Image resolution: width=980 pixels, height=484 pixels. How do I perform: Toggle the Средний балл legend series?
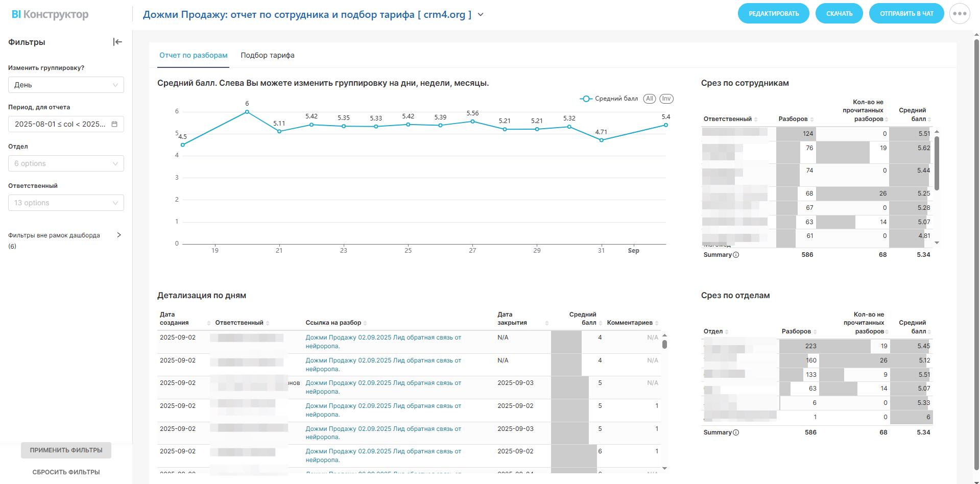[609, 99]
